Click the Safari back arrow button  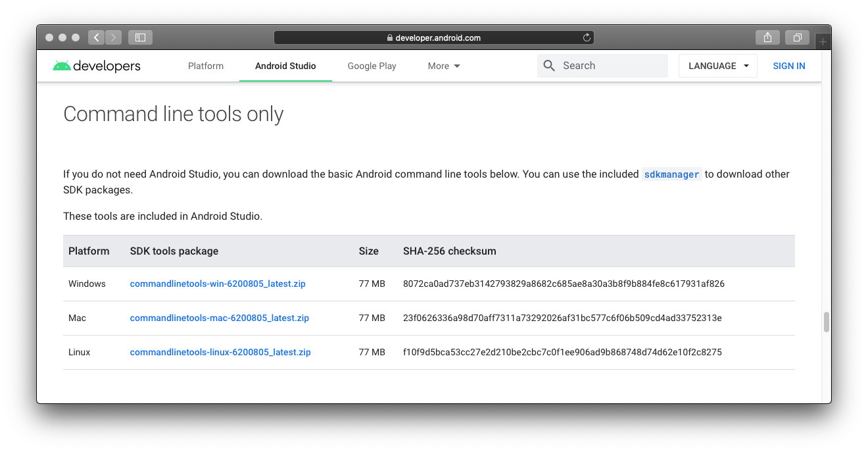(97, 38)
